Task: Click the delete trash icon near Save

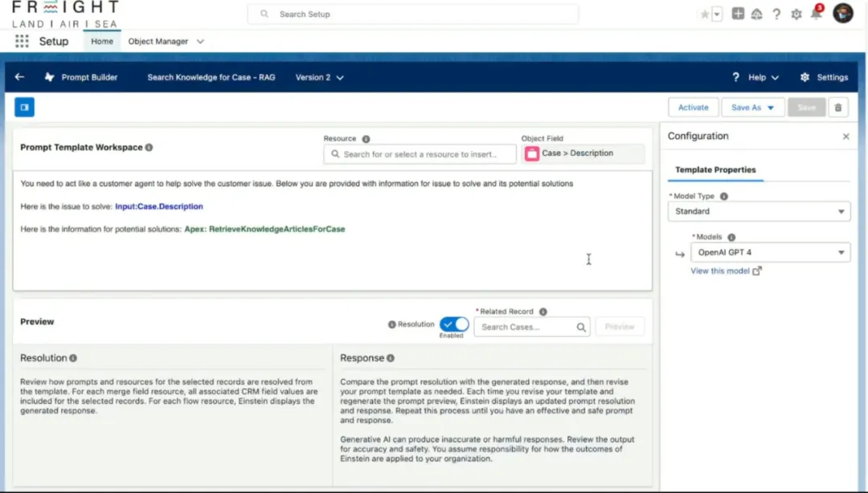Action: [838, 107]
